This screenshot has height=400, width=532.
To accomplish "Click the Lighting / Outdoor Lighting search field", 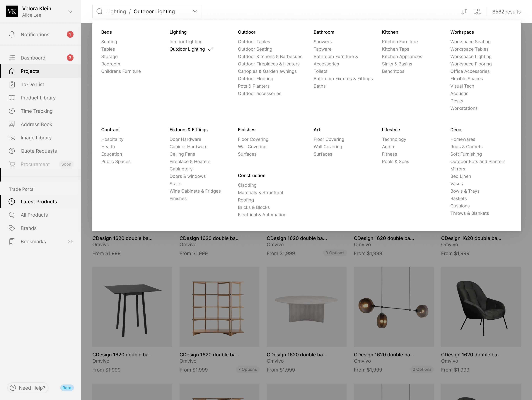I will [147, 11].
